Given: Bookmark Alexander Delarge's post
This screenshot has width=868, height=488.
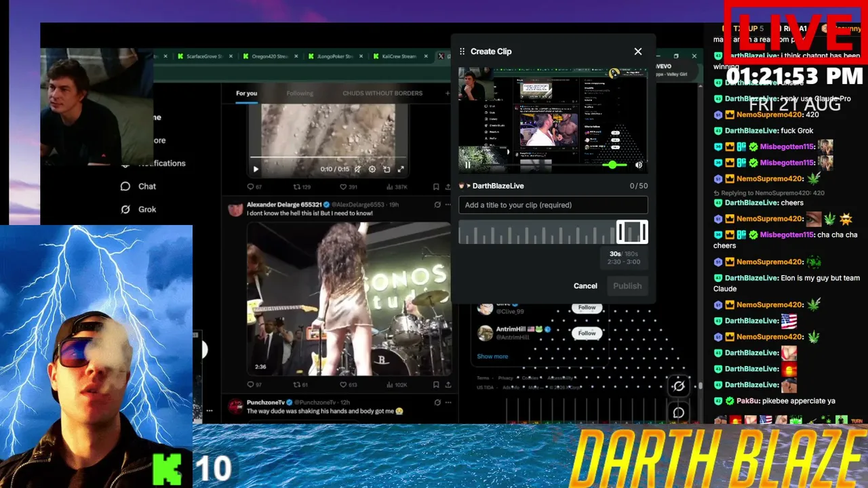Looking at the screenshot, I should (x=437, y=385).
